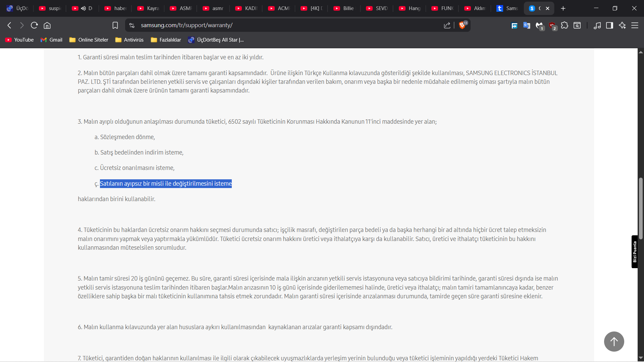Switch to the Hang YouTube tab

click(410, 8)
